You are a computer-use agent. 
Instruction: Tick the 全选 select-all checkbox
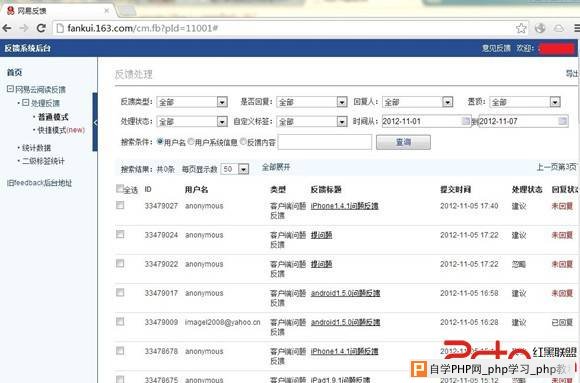tap(119, 189)
